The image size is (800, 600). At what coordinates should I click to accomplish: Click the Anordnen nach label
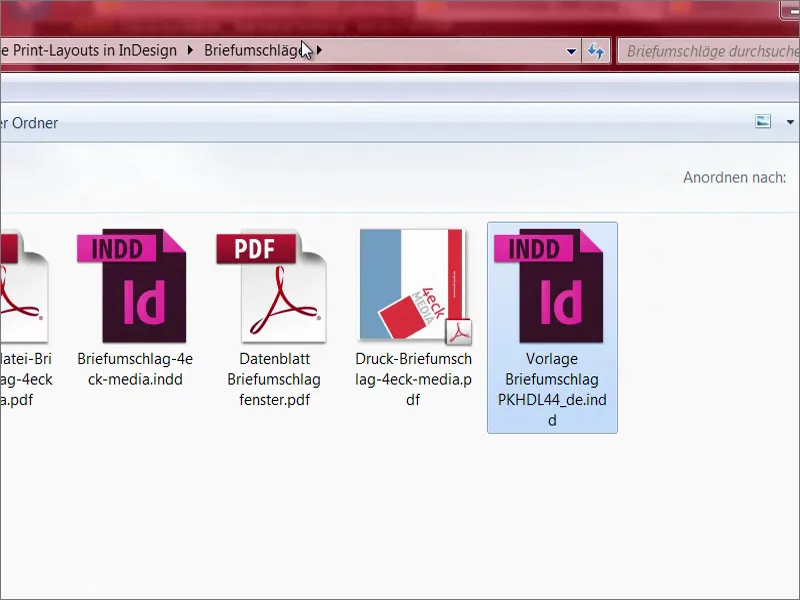[735, 178]
